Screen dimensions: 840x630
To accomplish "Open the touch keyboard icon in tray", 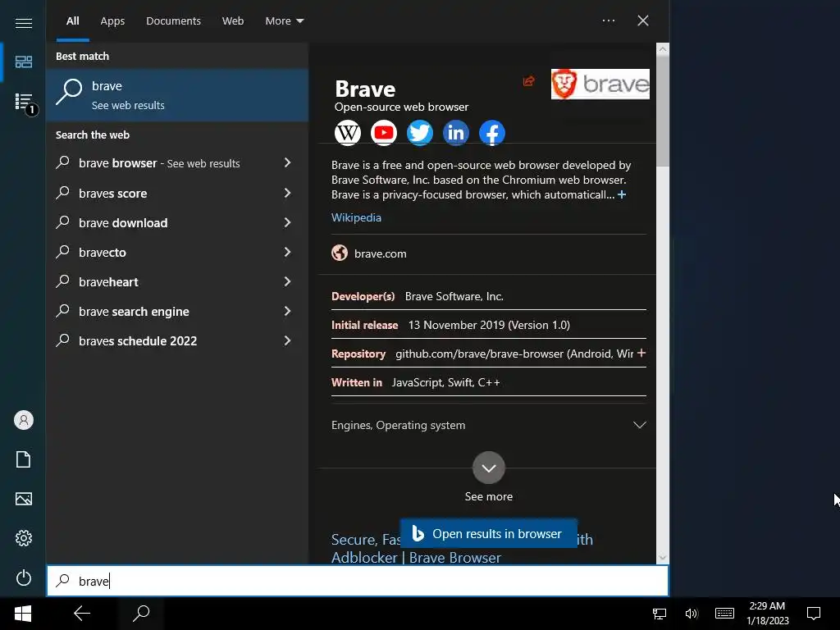I will (725, 614).
